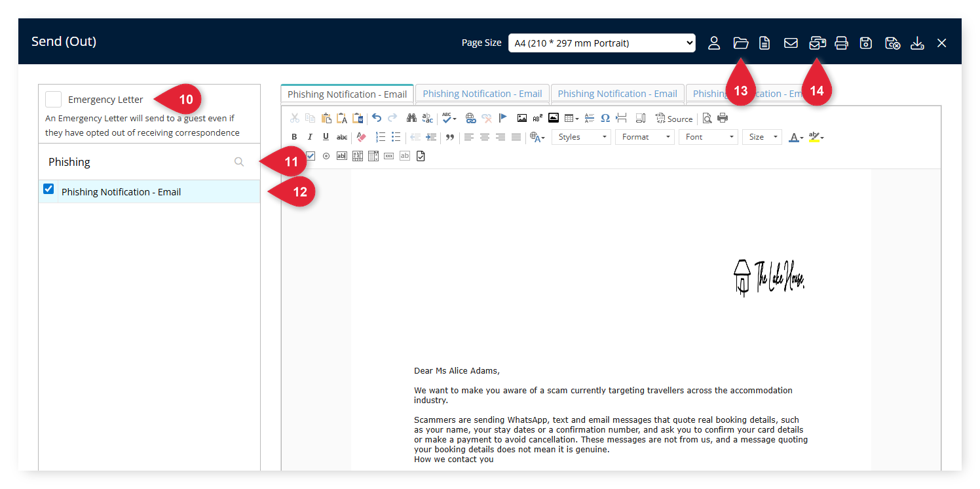The height and width of the screenshot is (489, 980).
Task: Align text right
Action: click(500, 137)
